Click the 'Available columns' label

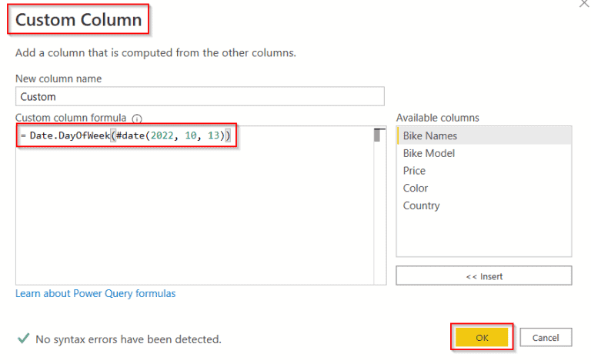[437, 118]
